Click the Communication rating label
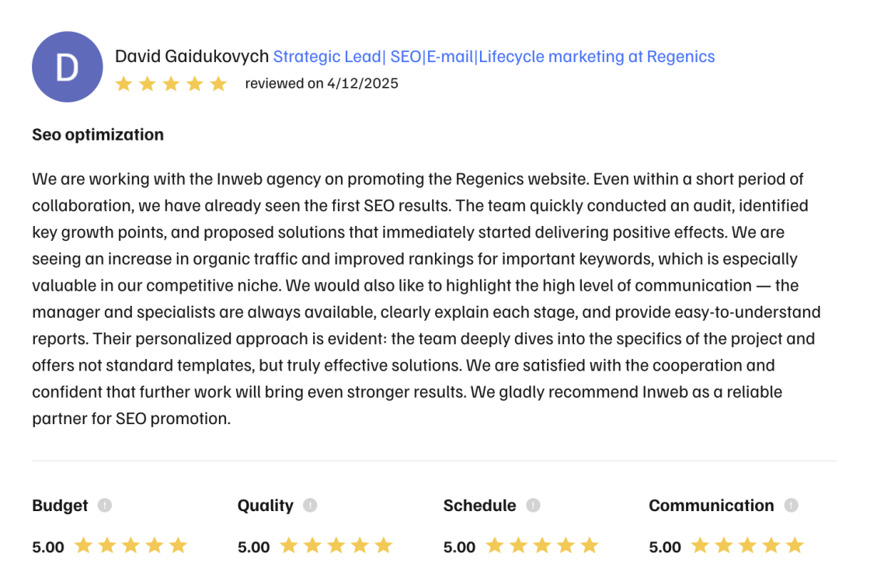870x588 pixels. (711, 506)
